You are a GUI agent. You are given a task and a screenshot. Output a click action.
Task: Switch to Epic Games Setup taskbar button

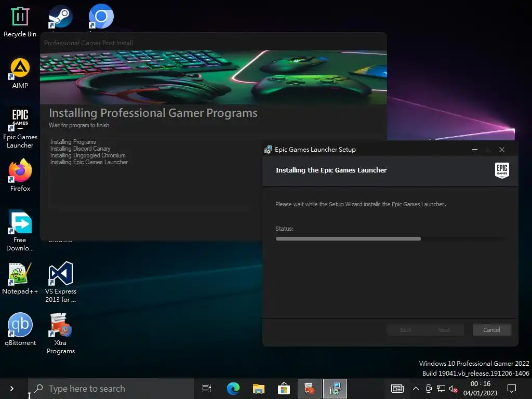(x=335, y=389)
